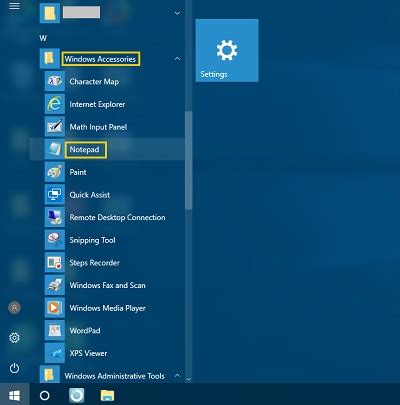Click the Windows Accessories label
The width and height of the screenshot is (400, 405).
coord(100,59)
